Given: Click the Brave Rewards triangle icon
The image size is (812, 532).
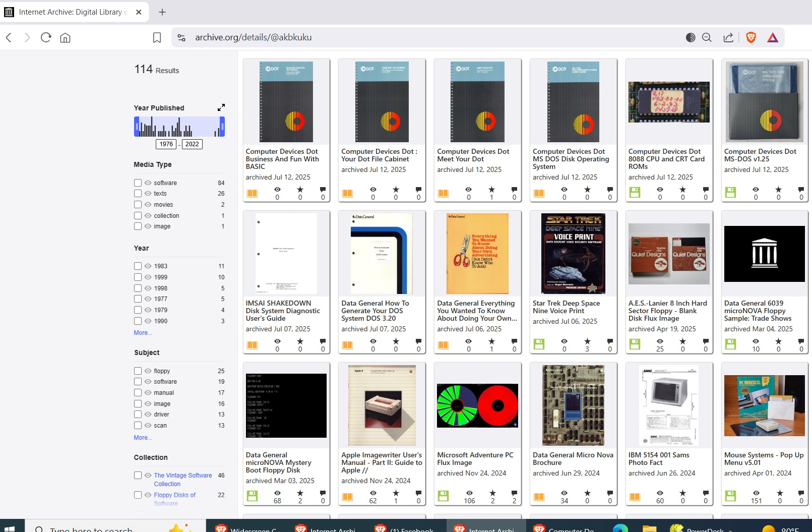Looking at the screenshot, I should point(773,37).
